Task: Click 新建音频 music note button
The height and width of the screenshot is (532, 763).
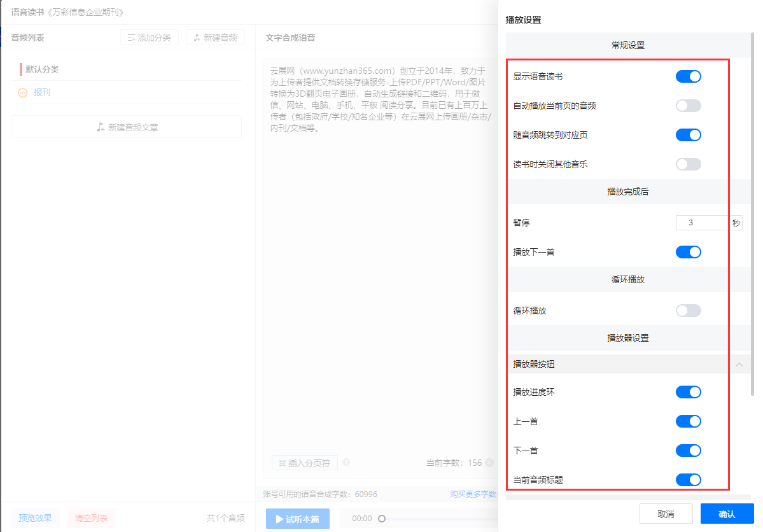Action: [x=216, y=38]
